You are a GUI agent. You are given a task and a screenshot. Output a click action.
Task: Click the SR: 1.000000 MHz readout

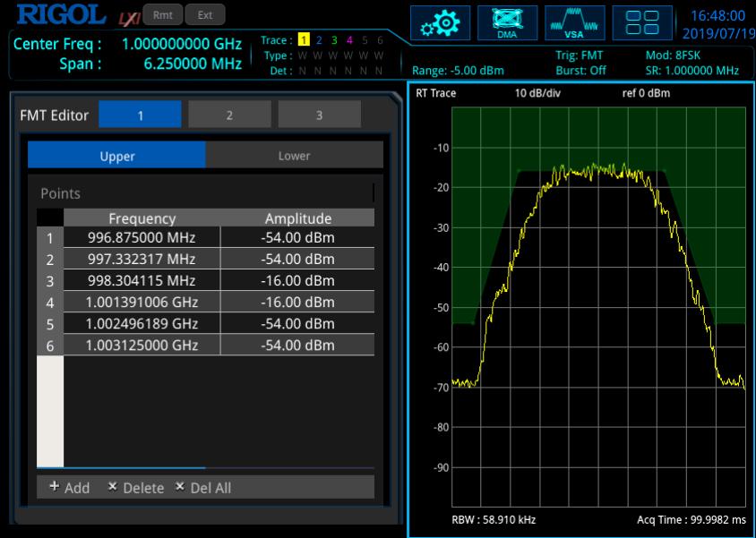pos(692,71)
